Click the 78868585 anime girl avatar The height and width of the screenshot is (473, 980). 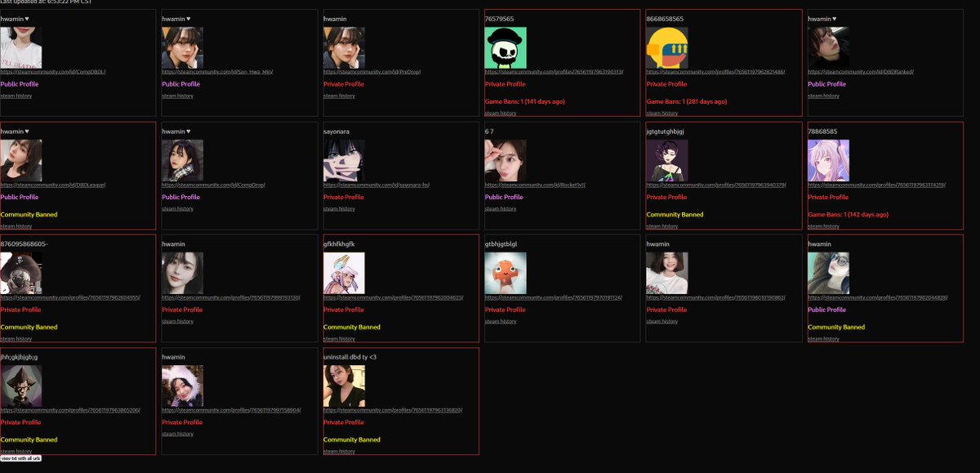(828, 160)
